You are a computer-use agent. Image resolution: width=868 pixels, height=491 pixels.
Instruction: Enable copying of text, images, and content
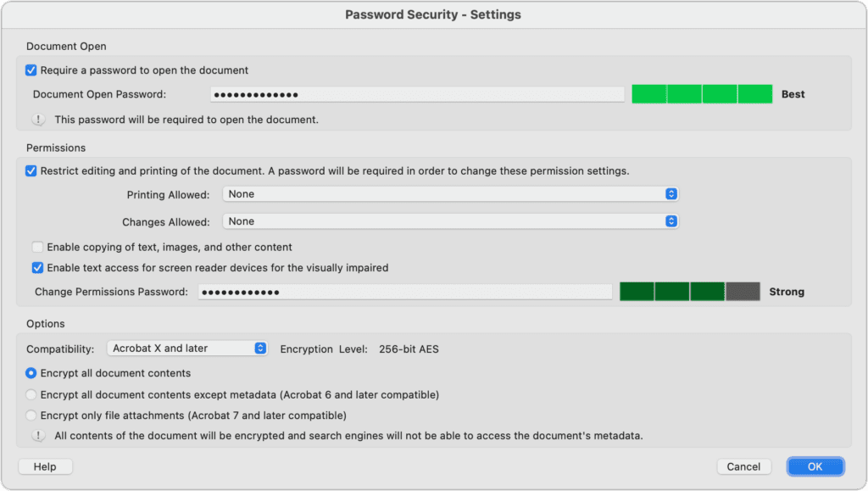38,248
